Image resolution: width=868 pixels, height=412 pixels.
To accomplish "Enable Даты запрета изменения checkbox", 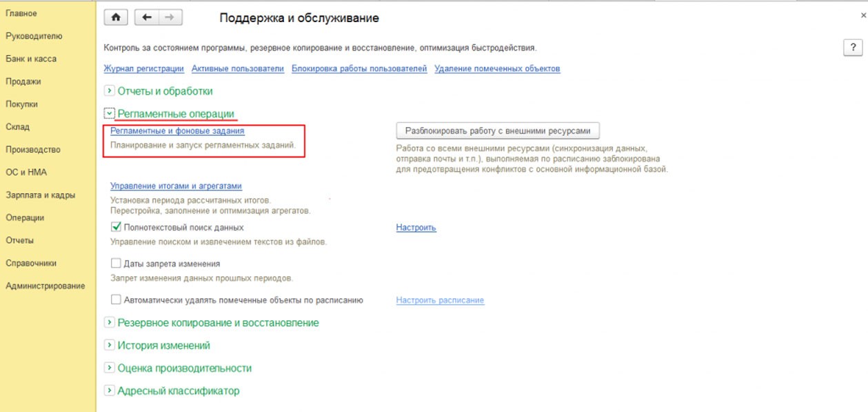I will click(116, 264).
